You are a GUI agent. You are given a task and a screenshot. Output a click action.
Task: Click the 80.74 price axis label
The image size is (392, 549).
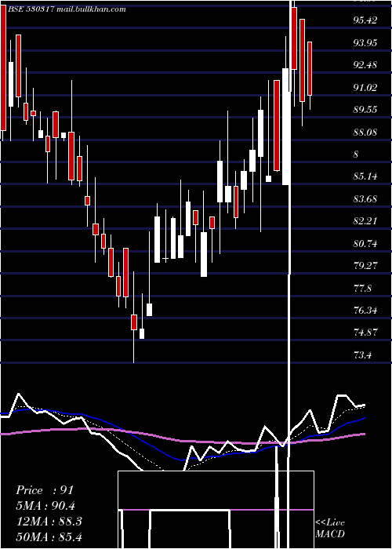(365, 243)
